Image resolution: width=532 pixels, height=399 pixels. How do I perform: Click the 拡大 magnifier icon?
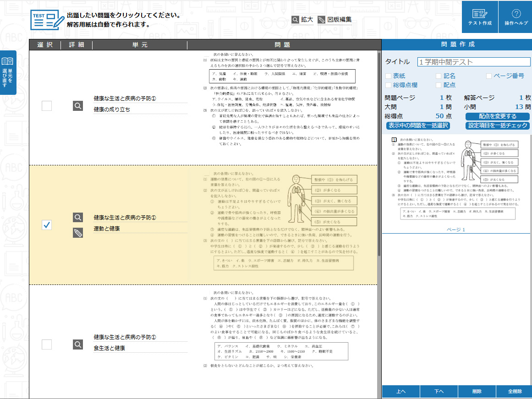coord(296,20)
